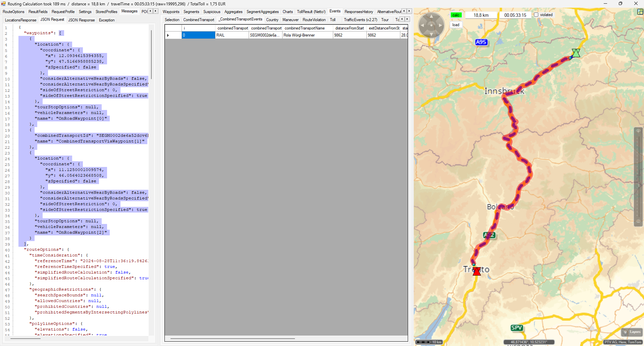Click the zoom in plus on map
This screenshot has height=346, width=644.
click(x=638, y=131)
